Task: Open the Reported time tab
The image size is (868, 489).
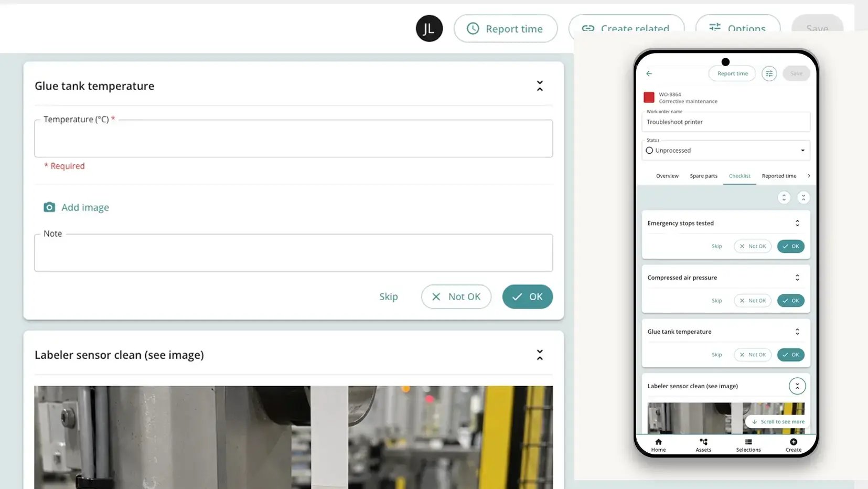Action: click(x=779, y=176)
